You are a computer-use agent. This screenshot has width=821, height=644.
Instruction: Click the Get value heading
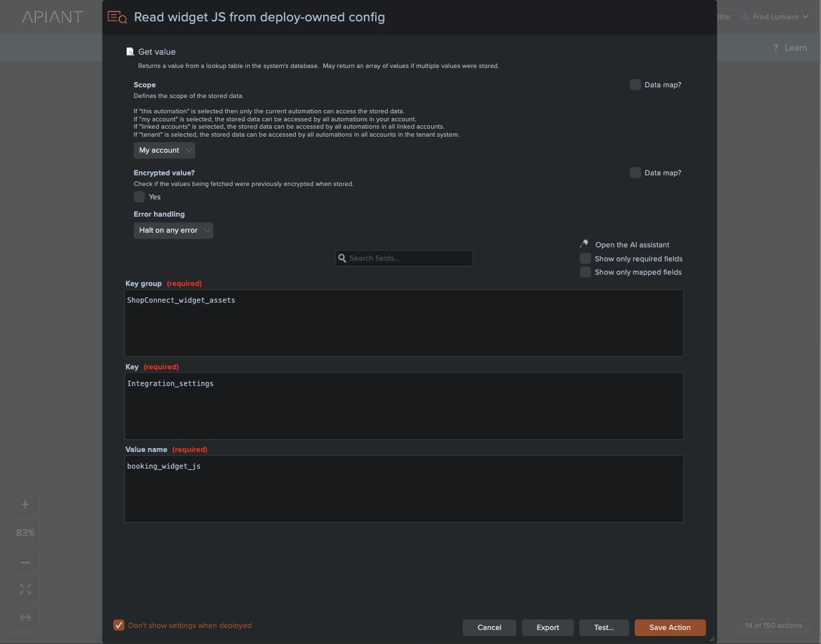point(157,51)
